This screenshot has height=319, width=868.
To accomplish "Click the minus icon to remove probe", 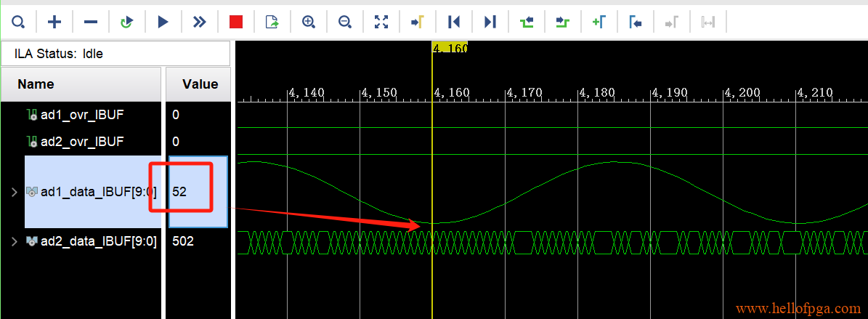I will [91, 22].
